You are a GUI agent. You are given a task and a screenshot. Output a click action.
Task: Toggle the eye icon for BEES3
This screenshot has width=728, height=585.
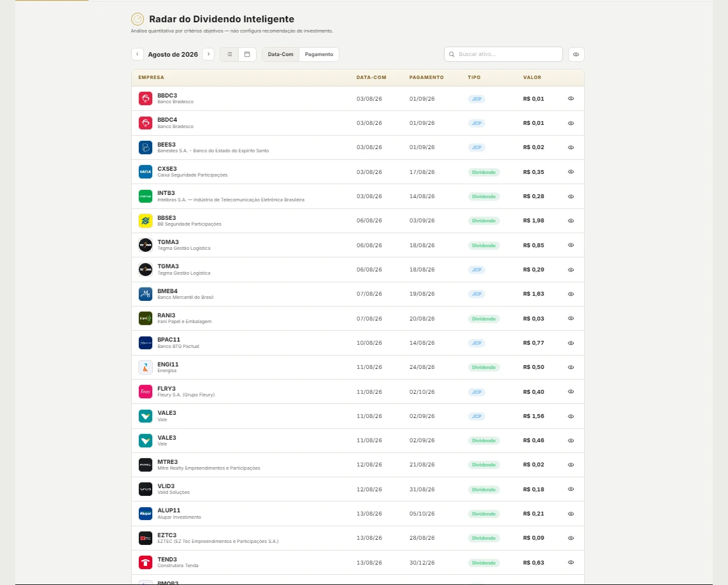[571, 147]
